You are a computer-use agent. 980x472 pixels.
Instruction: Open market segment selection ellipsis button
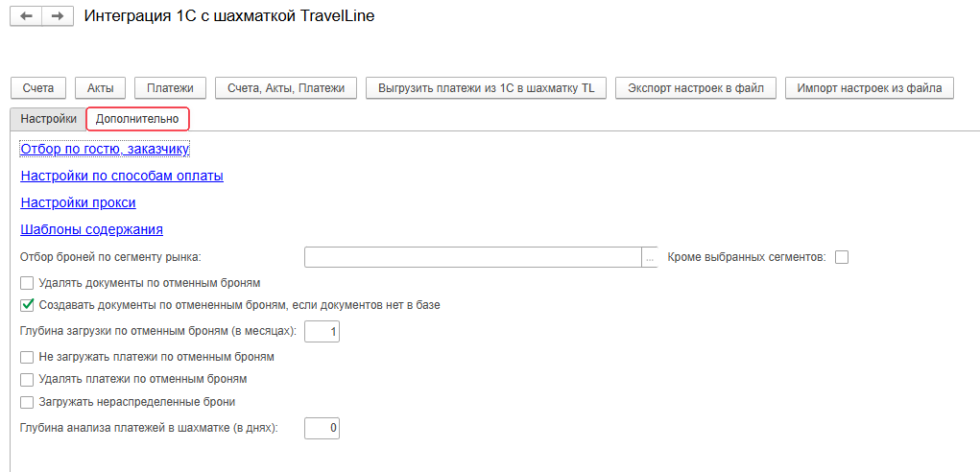tap(650, 257)
